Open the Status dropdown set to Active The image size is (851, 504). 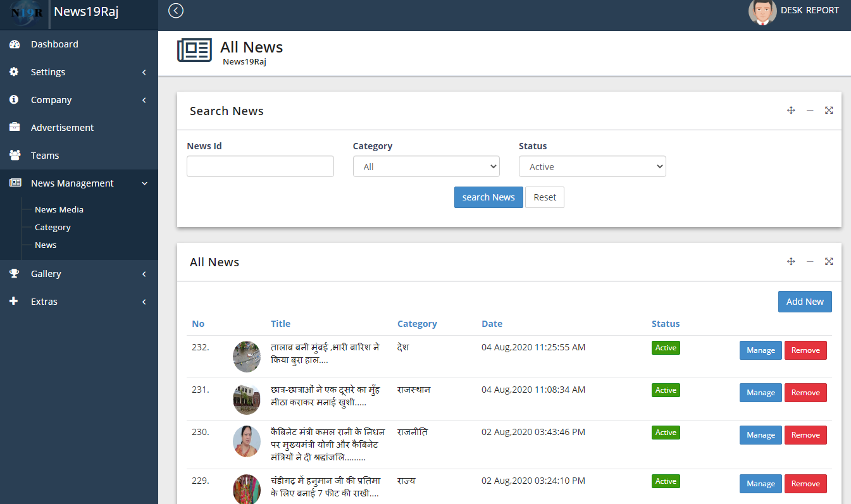coord(592,167)
